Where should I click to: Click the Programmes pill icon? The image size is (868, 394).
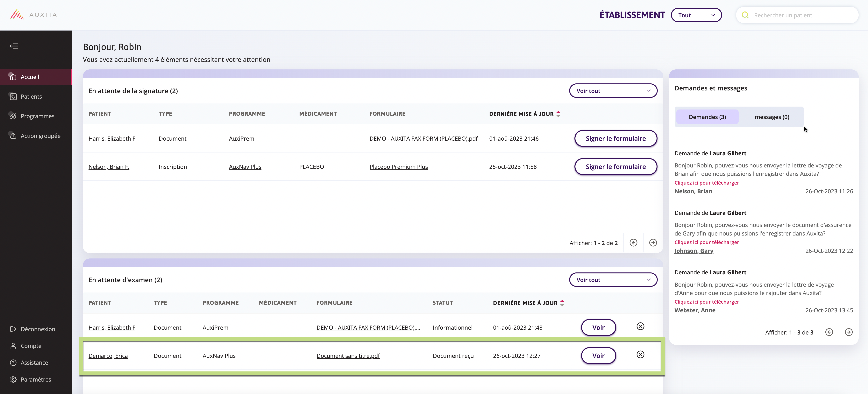coord(13,116)
